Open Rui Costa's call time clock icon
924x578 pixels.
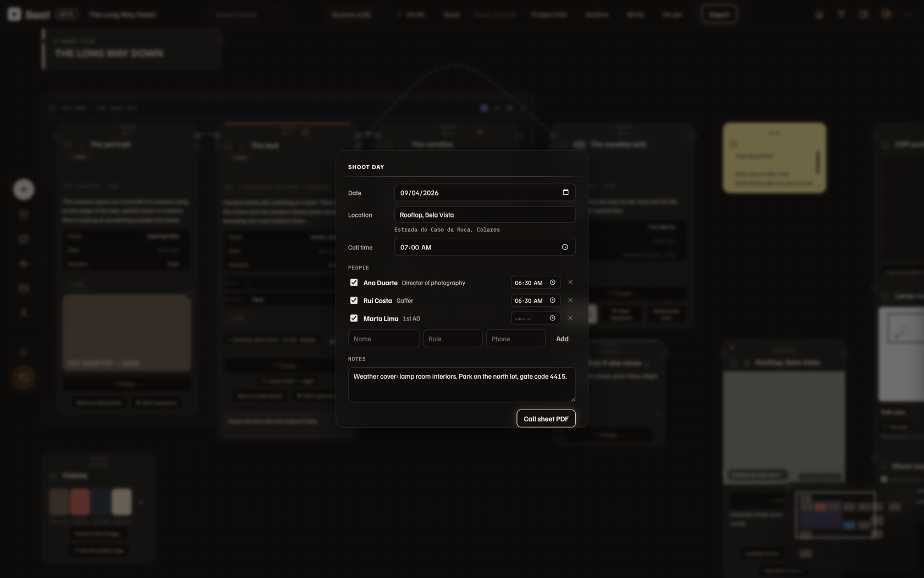pos(552,300)
